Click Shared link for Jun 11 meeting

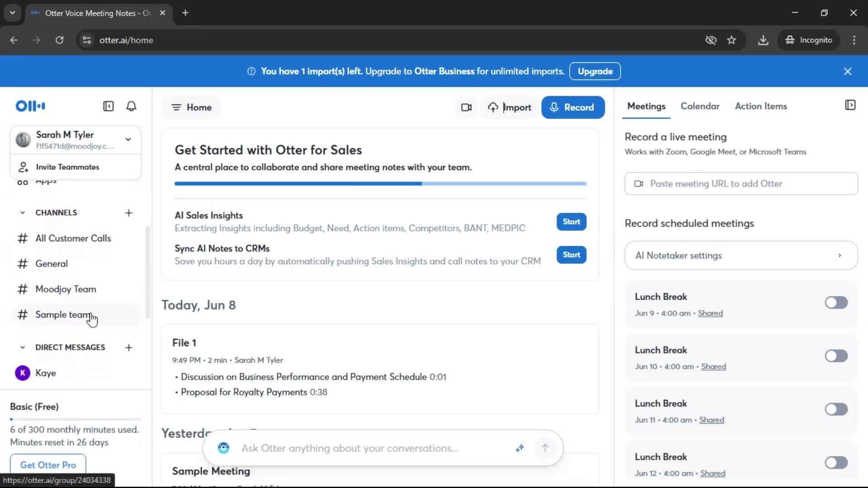tap(712, 420)
